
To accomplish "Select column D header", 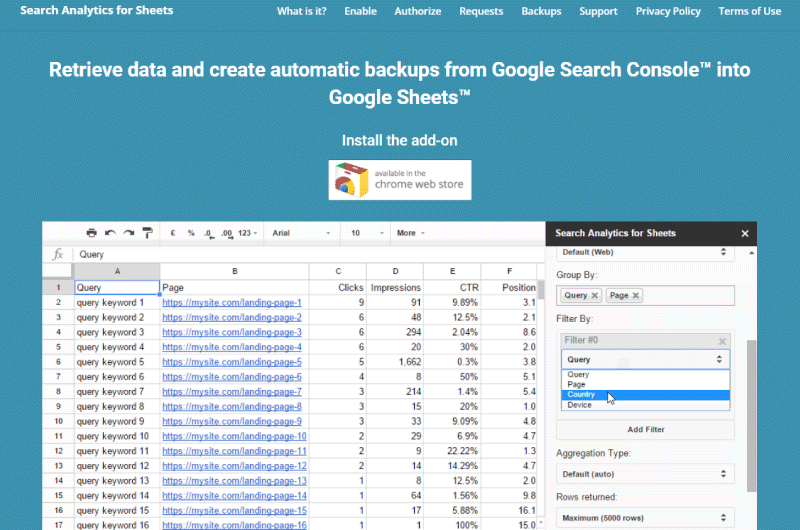I will pos(395,271).
